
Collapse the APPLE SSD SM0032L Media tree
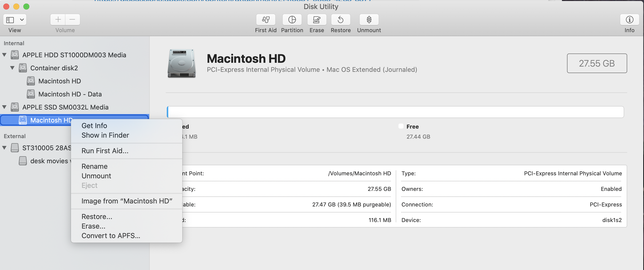(4, 107)
